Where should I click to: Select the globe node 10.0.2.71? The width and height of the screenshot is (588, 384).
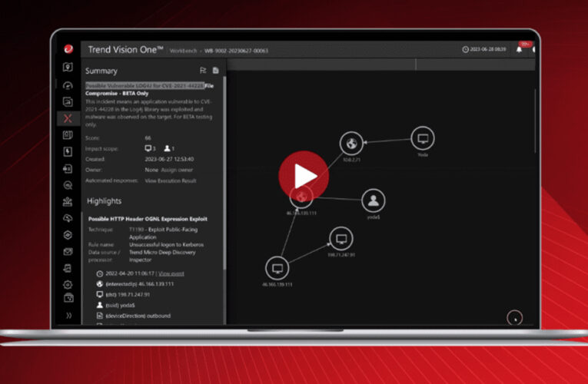(351, 143)
